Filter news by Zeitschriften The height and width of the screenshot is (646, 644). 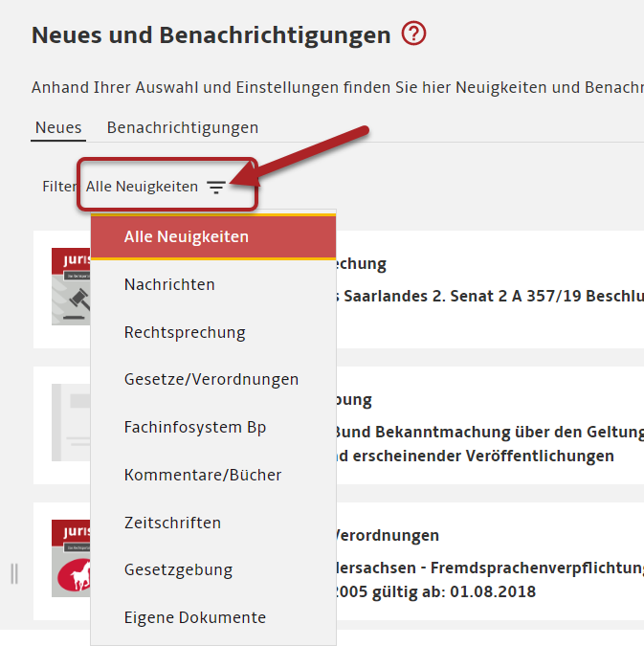coord(172,523)
